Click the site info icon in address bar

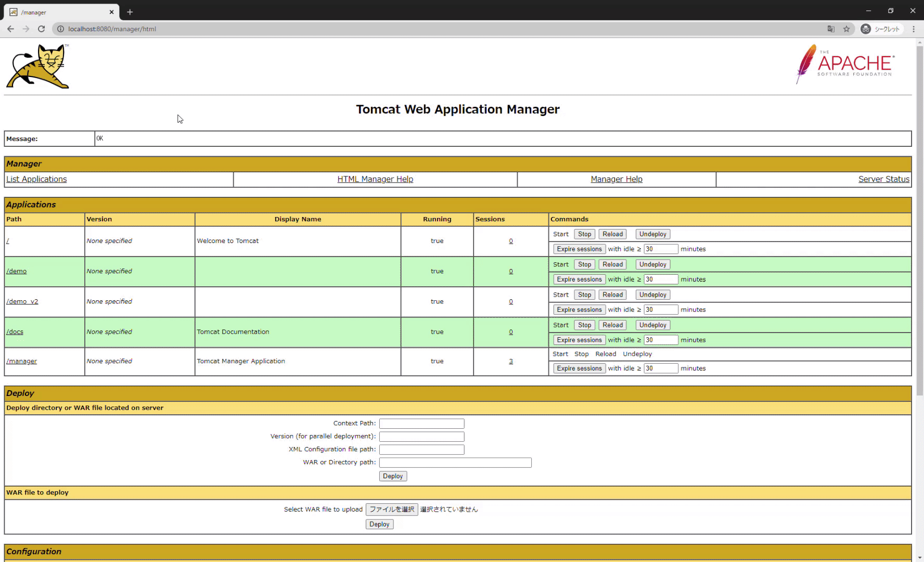coord(60,29)
